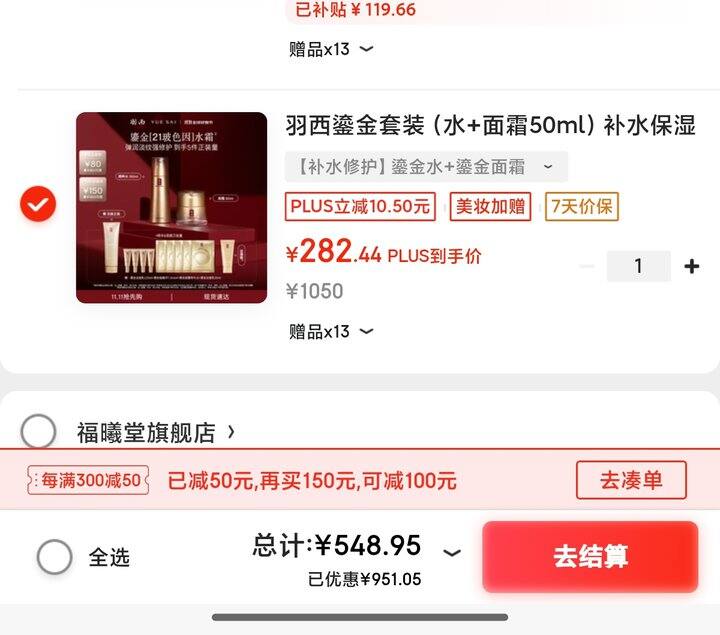Click the quantity field showing 1
Viewport: 720px width, 635px height.
pos(638,266)
